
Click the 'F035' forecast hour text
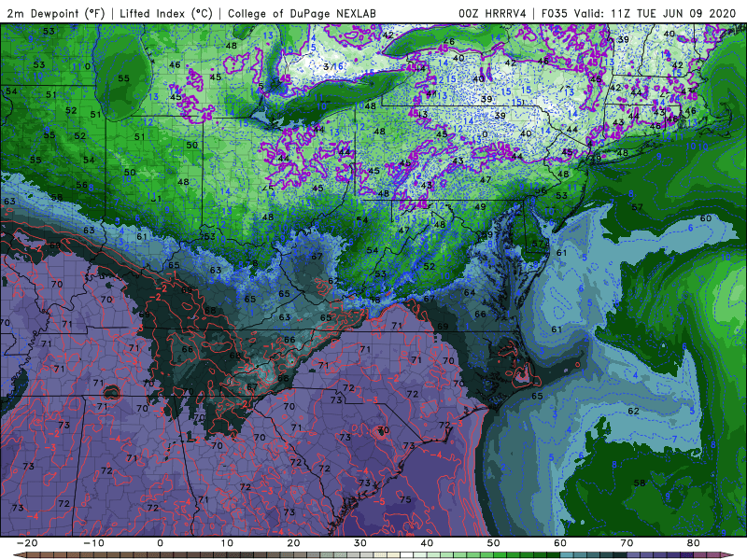pyautogui.click(x=554, y=13)
